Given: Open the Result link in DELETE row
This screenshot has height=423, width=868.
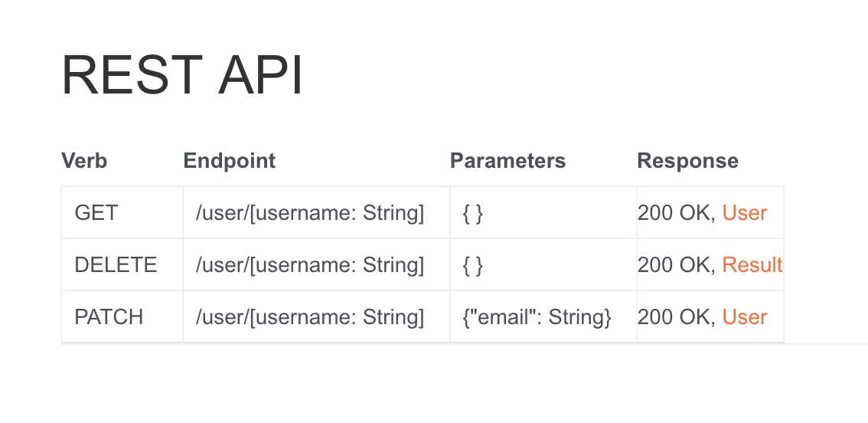Looking at the screenshot, I should tap(752, 264).
